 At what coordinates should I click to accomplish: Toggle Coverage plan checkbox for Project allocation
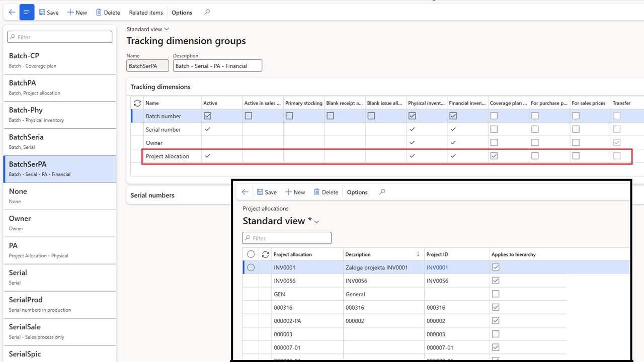[x=494, y=156]
